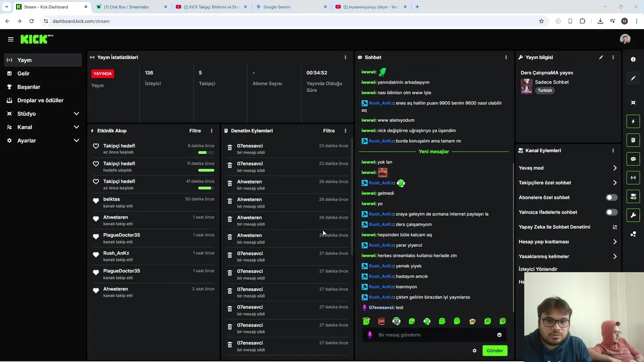Open browser extensions puzzle icon
Screen dimensions: 644x362
point(583,21)
